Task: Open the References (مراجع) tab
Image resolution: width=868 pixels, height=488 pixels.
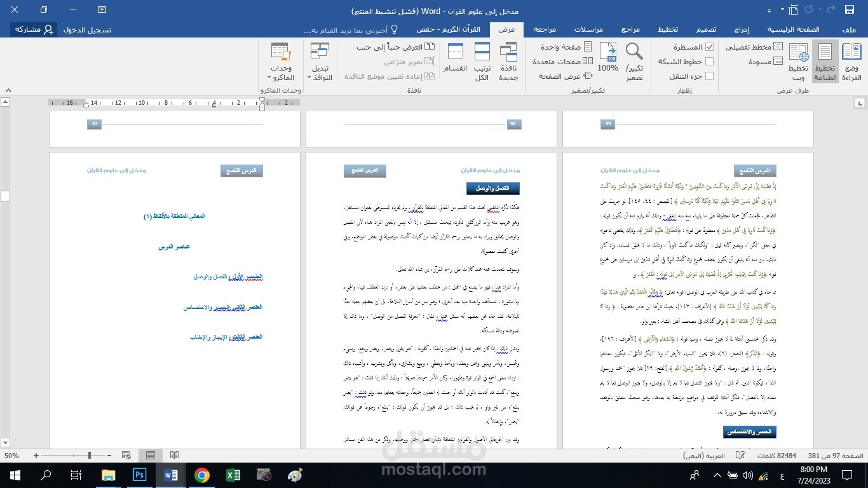Action: pos(630,30)
